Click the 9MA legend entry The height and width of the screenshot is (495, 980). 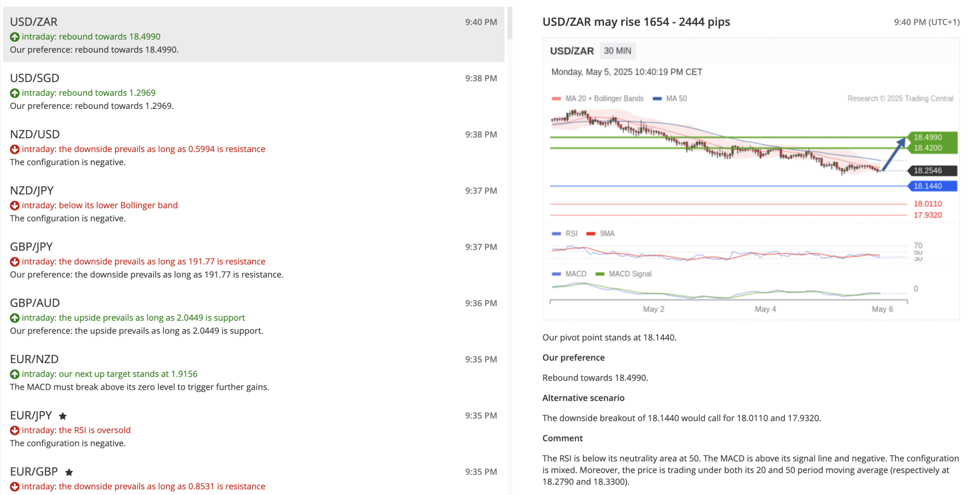pos(600,234)
